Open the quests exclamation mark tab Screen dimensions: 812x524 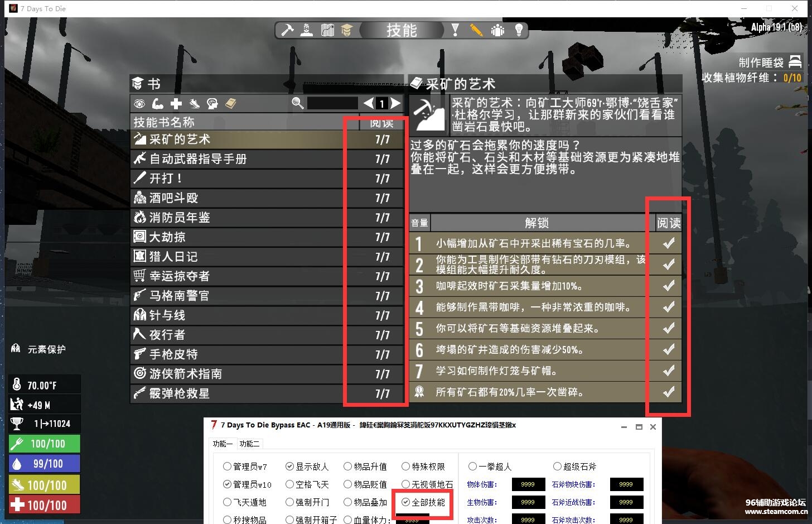(x=455, y=30)
